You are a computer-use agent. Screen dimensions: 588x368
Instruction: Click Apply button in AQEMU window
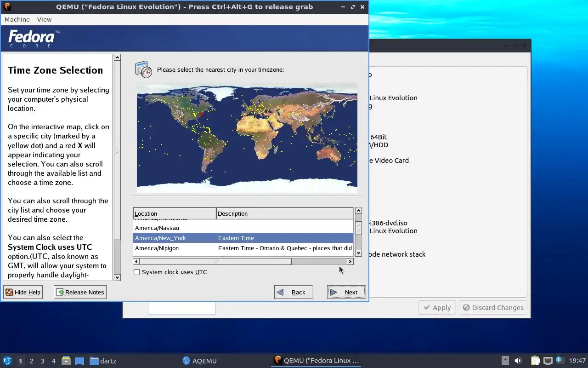click(437, 308)
